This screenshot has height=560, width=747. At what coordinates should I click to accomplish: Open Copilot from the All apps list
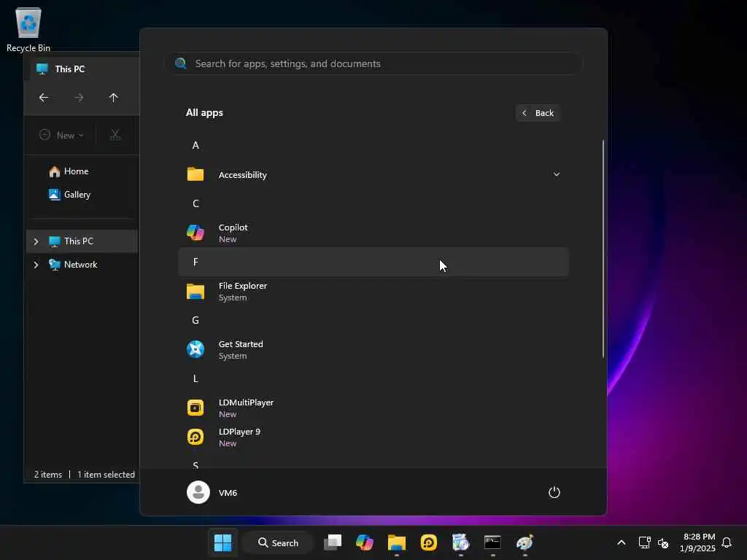point(373,233)
